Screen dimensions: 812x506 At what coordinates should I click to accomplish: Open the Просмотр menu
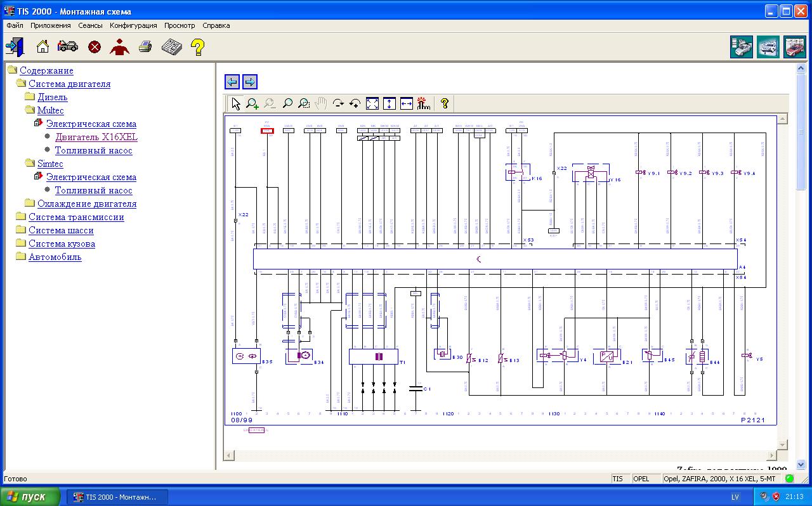point(180,25)
